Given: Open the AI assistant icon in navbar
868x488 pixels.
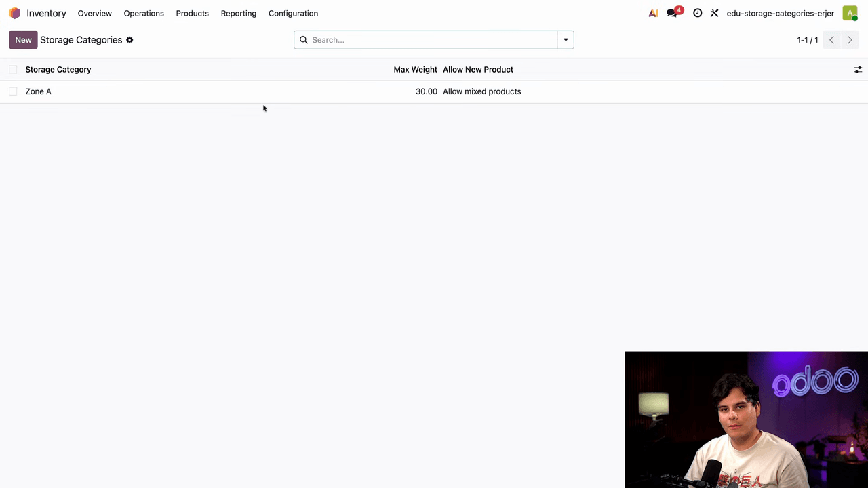Looking at the screenshot, I should (653, 14).
